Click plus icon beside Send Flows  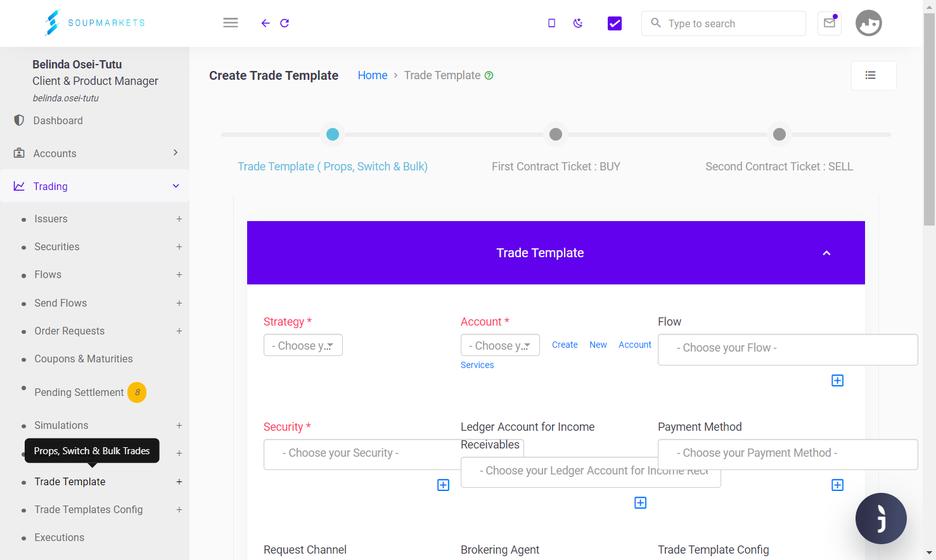pyautogui.click(x=179, y=303)
